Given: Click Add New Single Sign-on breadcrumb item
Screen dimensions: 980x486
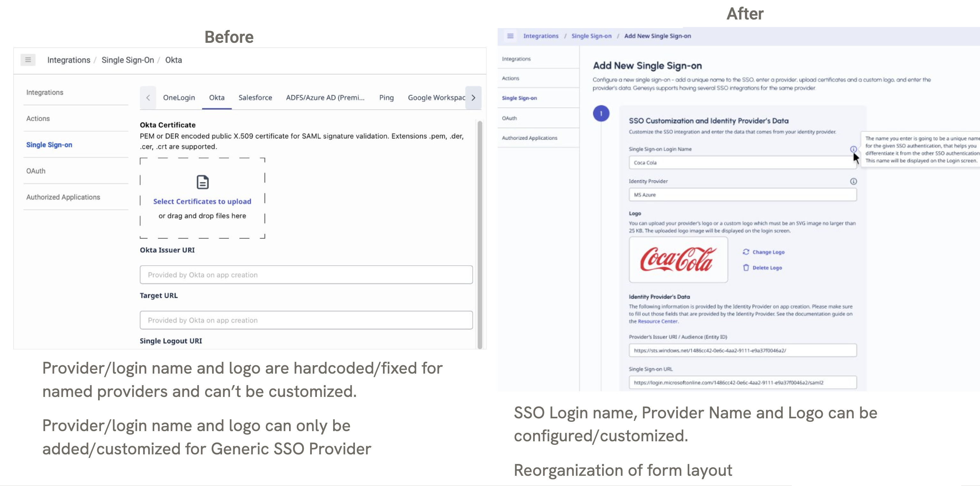Looking at the screenshot, I should click(657, 36).
